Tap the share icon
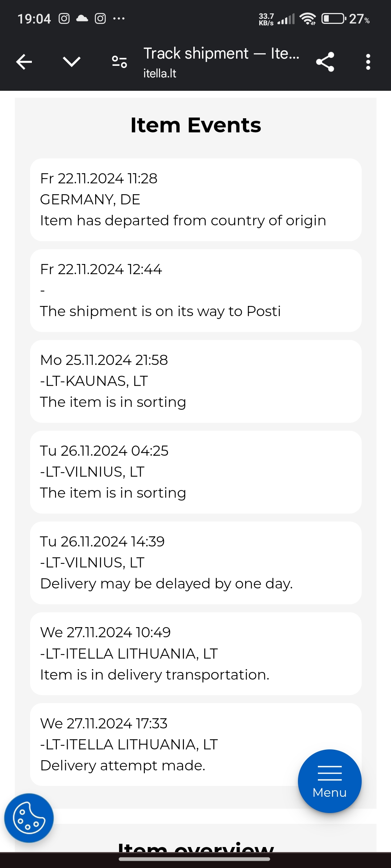Viewport: 391px width, 868px height. pyautogui.click(x=325, y=62)
